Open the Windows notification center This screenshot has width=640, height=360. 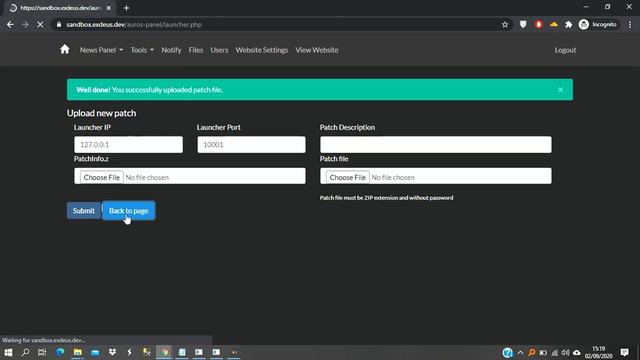[x=624, y=352]
